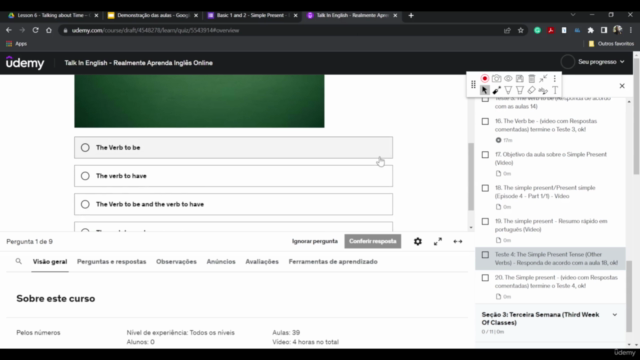The height and width of the screenshot is (360, 640).
Task: Click the green chalkboard quiz image
Action: pyautogui.click(x=199, y=101)
